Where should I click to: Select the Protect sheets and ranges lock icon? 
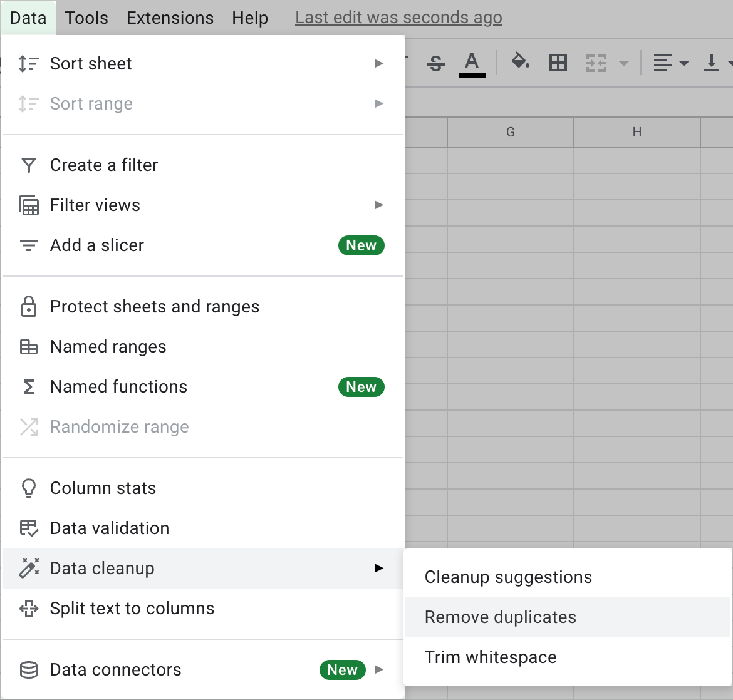click(x=29, y=306)
